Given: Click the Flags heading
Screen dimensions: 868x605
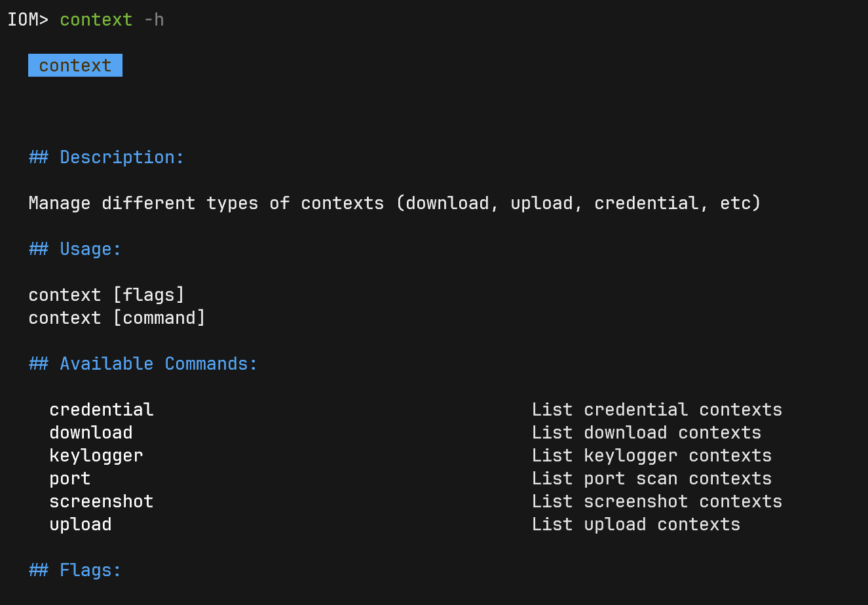Looking at the screenshot, I should [75, 570].
